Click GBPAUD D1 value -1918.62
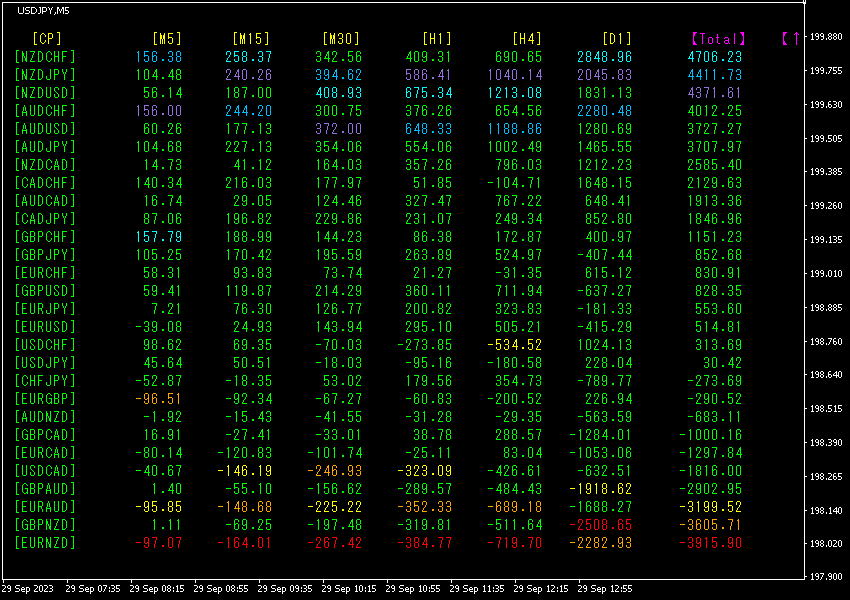This screenshot has width=850, height=600. click(x=601, y=489)
